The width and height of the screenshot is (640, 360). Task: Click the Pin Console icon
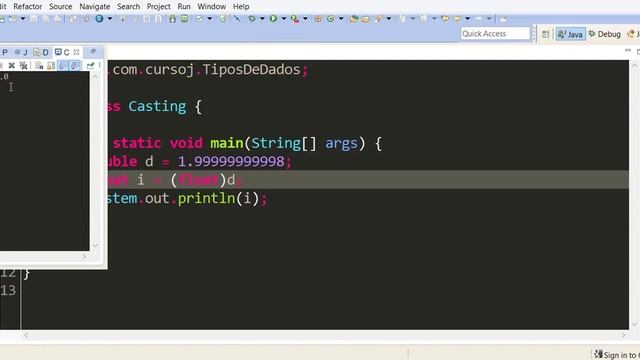click(x=91, y=66)
